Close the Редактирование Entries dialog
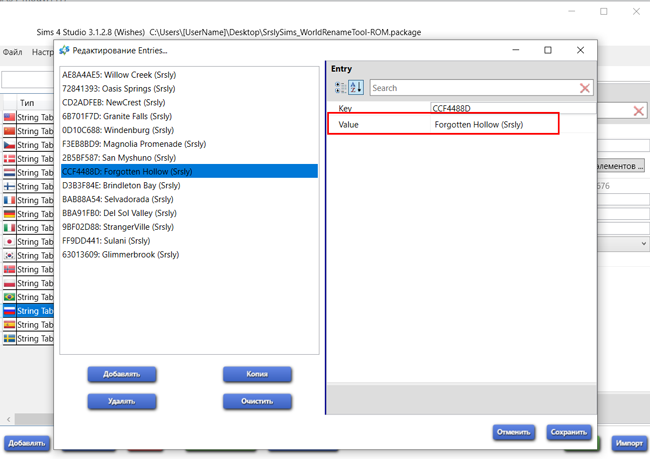The height and width of the screenshot is (459, 650). tap(580, 50)
